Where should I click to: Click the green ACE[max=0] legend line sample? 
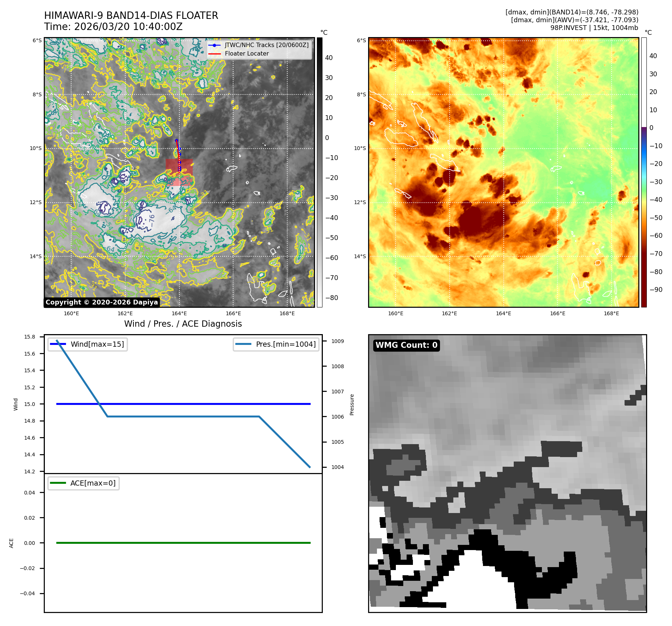58,483
